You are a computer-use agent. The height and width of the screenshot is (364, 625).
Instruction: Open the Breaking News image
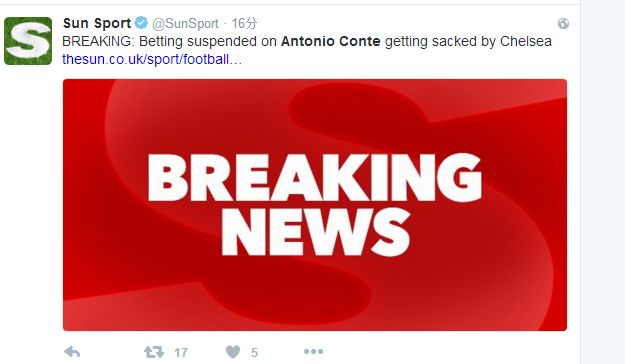click(x=315, y=205)
